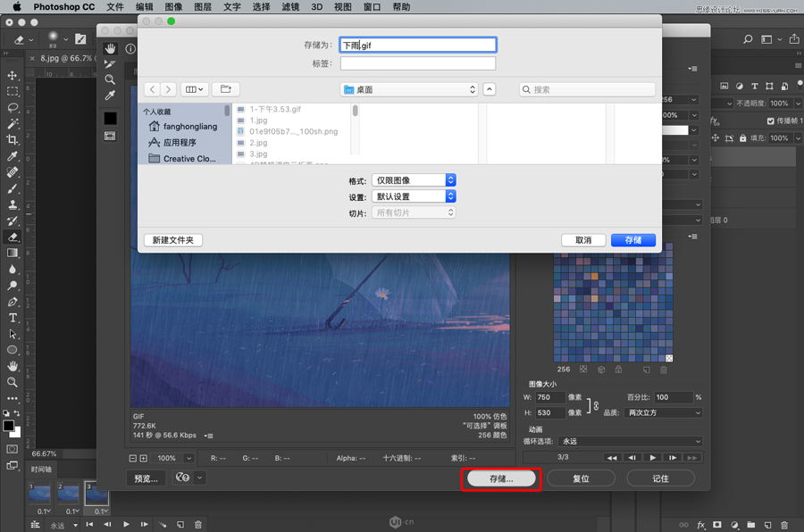Viewport: 804px width, 532px height.
Task: Select the Horizontal Type tool
Action: pos(13,318)
